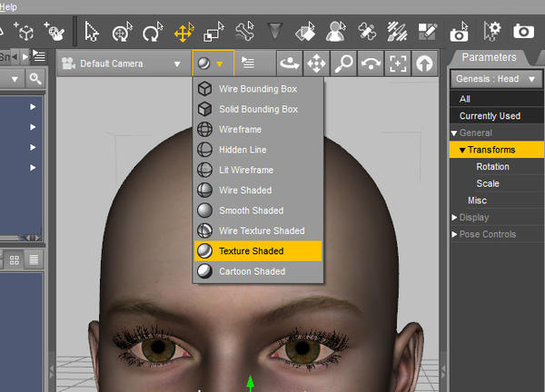Click the orbit camera control icon
545x392 pixels.
[289, 64]
